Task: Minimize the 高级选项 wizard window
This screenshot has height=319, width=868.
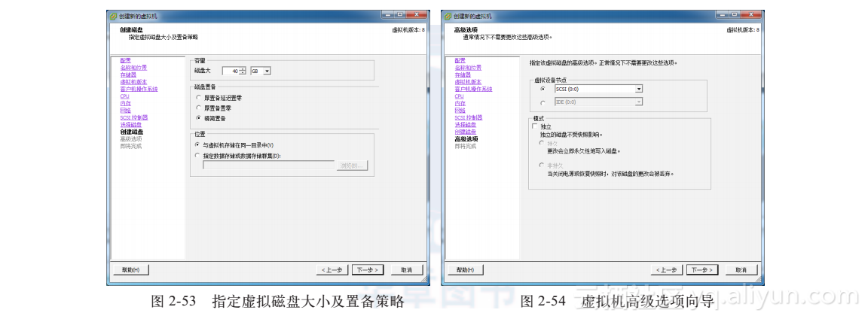Action: click(720, 14)
